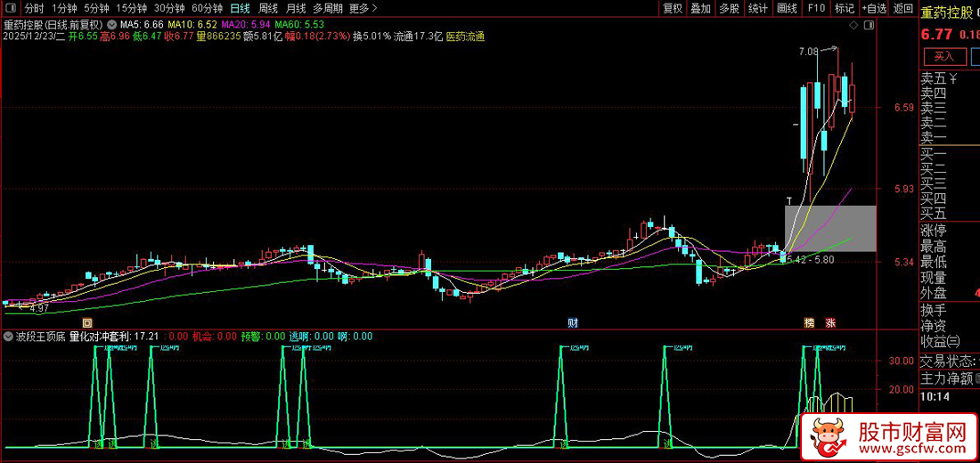The width and height of the screenshot is (980, 463).
Task: Toggle the left panel icon beside 分时
Action: 12,8
